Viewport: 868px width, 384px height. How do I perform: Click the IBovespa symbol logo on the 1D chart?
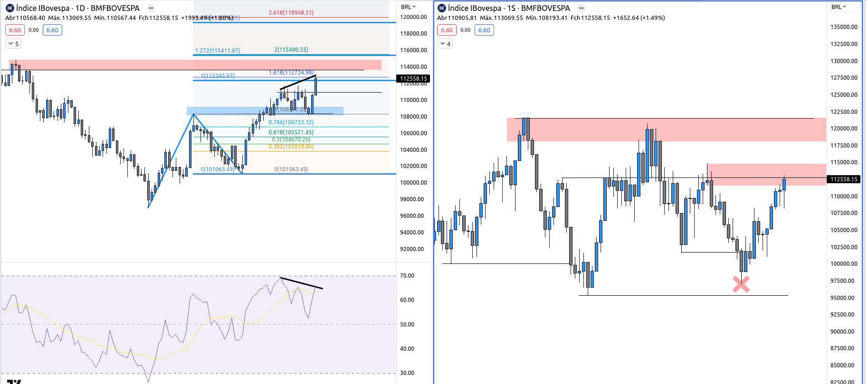[x=10, y=8]
